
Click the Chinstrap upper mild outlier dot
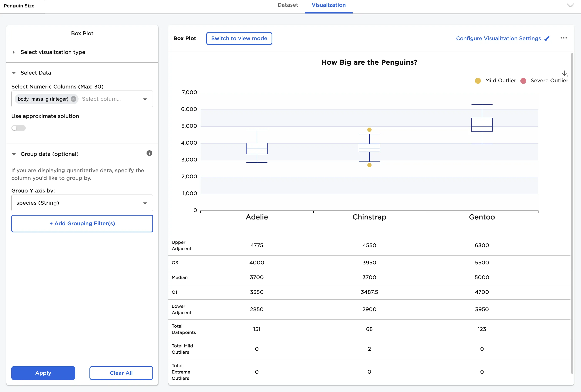point(369,130)
